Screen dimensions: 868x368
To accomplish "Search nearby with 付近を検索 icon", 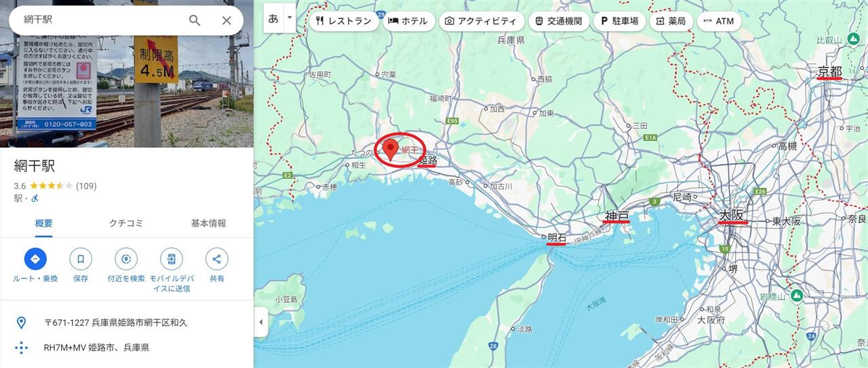I will coord(126,259).
